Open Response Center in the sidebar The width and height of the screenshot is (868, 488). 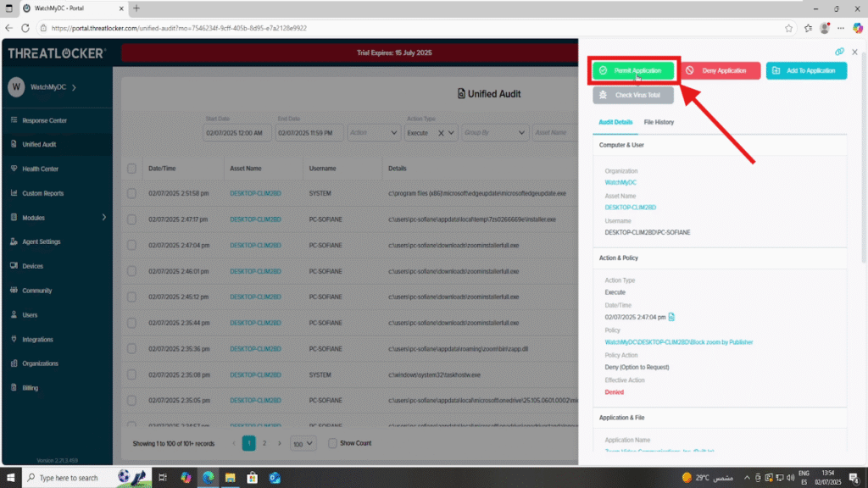point(44,120)
